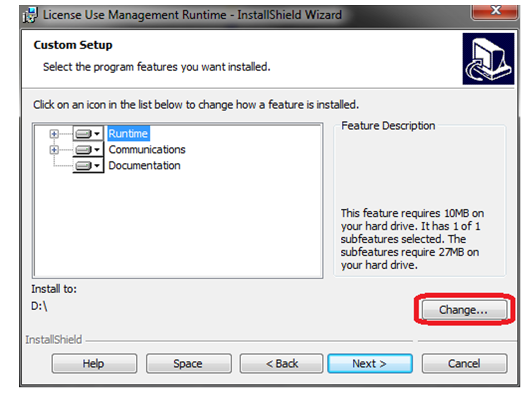Click the installer icon in the title bar

pos(30,15)
